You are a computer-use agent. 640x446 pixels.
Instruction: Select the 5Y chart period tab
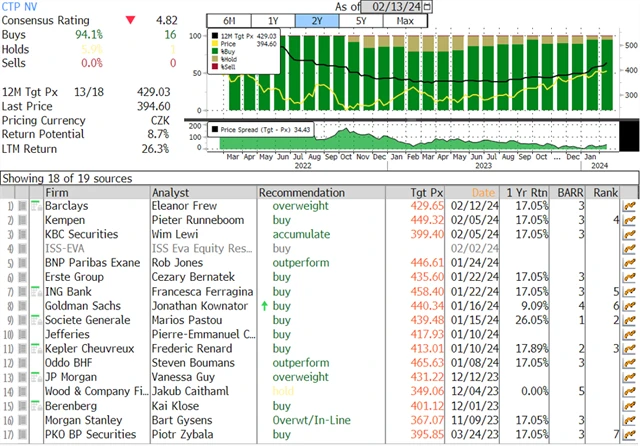click(x=362, y=21)
